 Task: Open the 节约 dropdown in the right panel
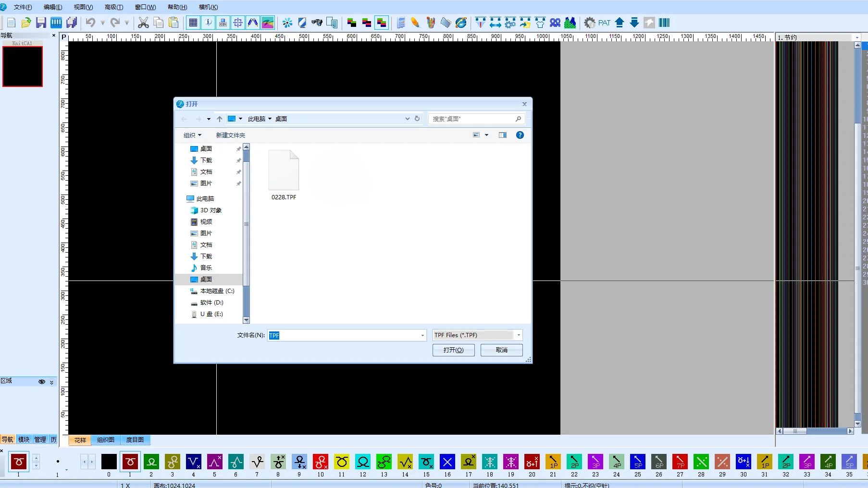point(857,37)
